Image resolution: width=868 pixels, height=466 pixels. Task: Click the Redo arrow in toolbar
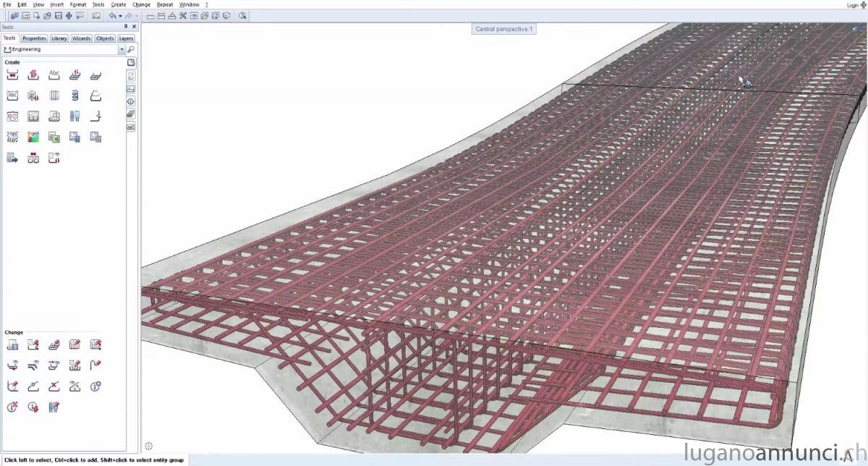[x=129, y=15]
